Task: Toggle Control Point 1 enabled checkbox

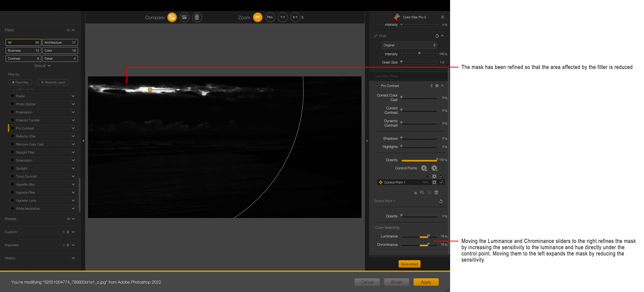Action: coord(441,182)
